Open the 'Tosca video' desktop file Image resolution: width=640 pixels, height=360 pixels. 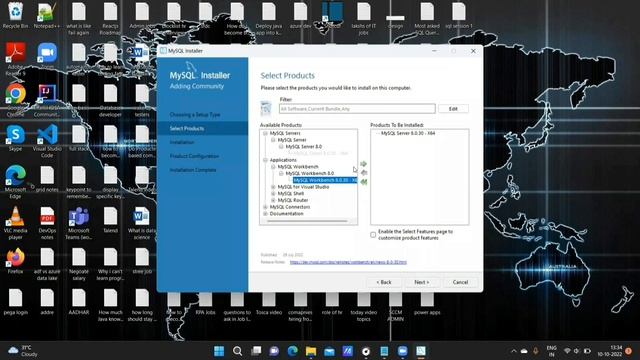point(269,304)
